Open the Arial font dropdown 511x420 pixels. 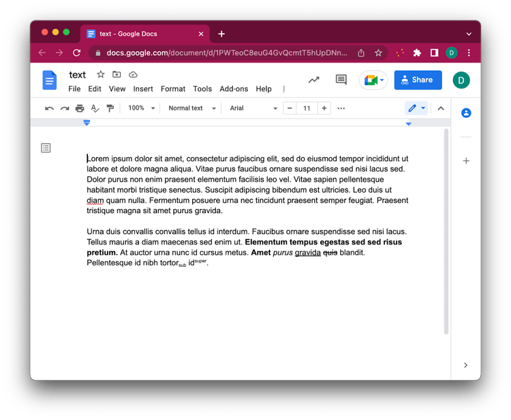coord(253,108)
